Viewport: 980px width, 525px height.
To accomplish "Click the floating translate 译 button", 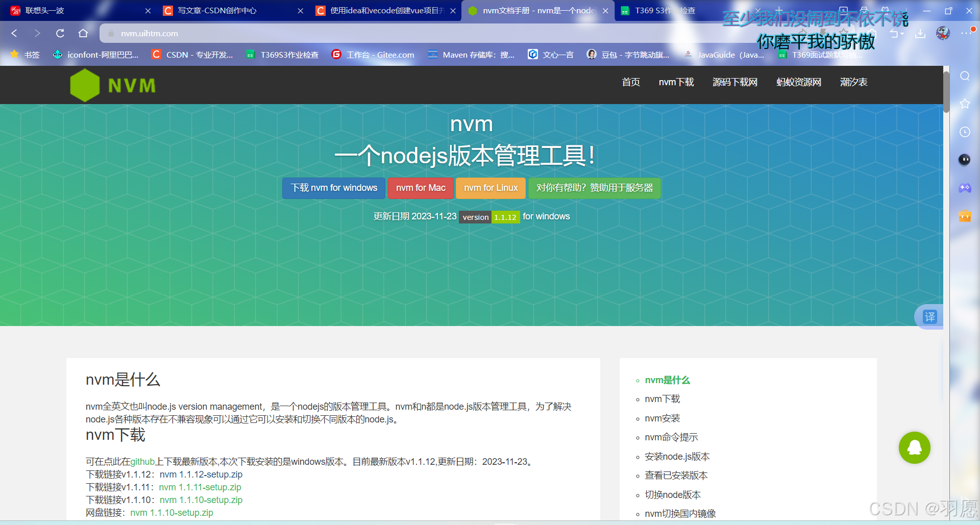I will [x=929, y=317].
